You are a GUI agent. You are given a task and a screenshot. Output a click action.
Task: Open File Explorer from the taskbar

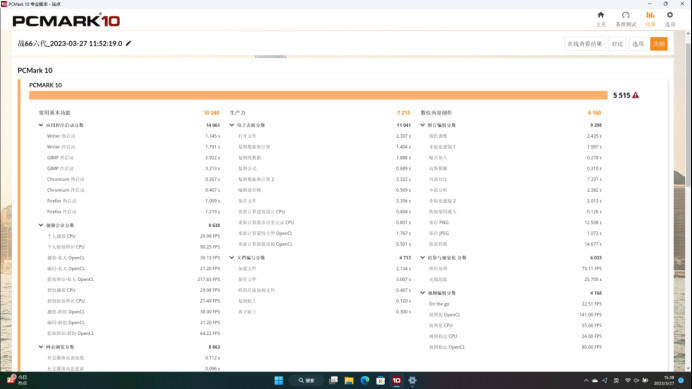[x=349, y=380]
